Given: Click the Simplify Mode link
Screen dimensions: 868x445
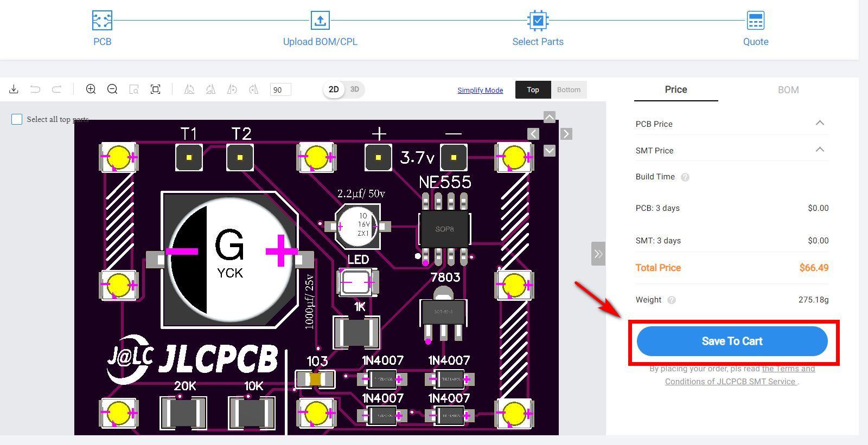Looking at the screenshot, I should coord(480,90).
